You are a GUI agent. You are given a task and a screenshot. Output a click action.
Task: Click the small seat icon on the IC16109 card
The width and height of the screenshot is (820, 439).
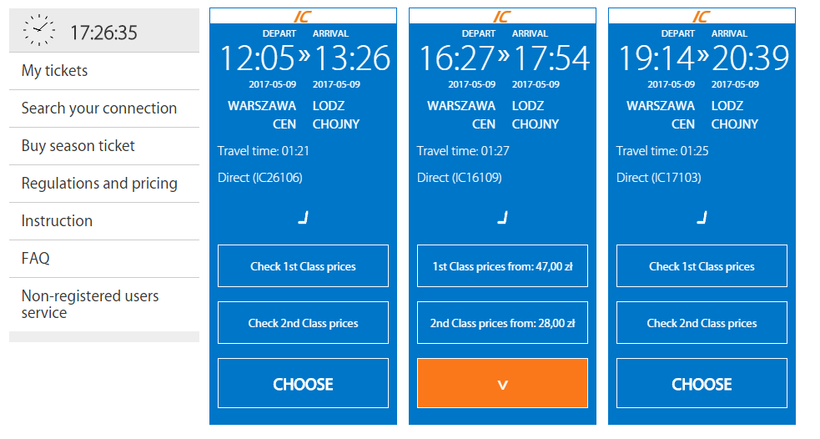pos(502,216)
